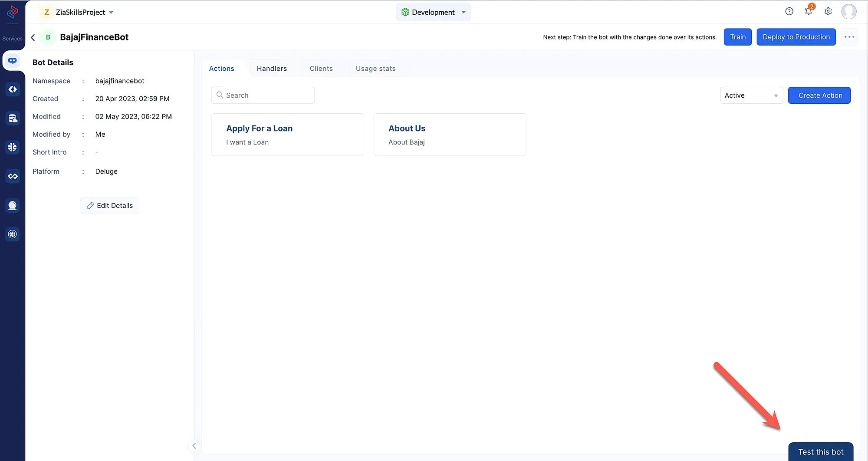The image size is (868, 461).
Task: Switch to the Usage stats tab
Action: 375,69
